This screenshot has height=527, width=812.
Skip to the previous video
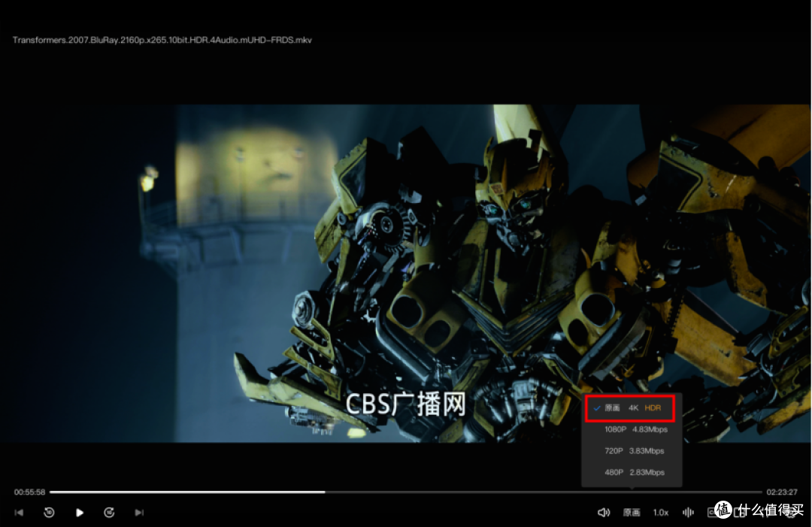tap(19, 513)
